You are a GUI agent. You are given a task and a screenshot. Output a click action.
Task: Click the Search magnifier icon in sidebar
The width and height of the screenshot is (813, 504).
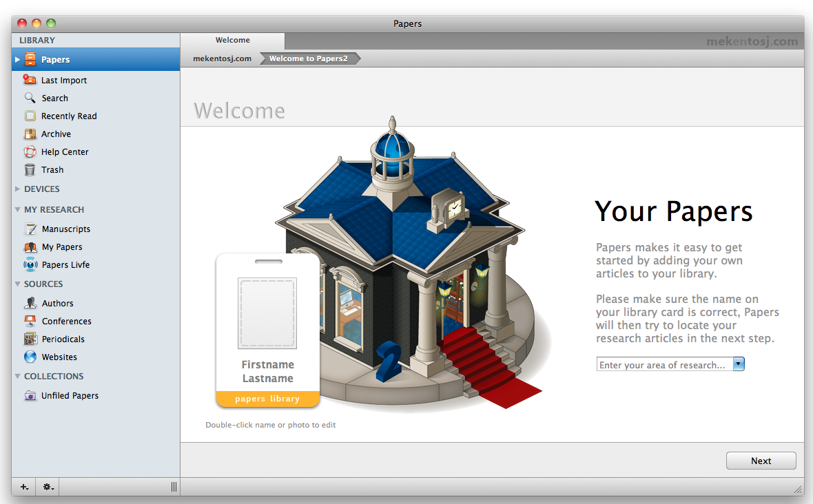[30, 98]
